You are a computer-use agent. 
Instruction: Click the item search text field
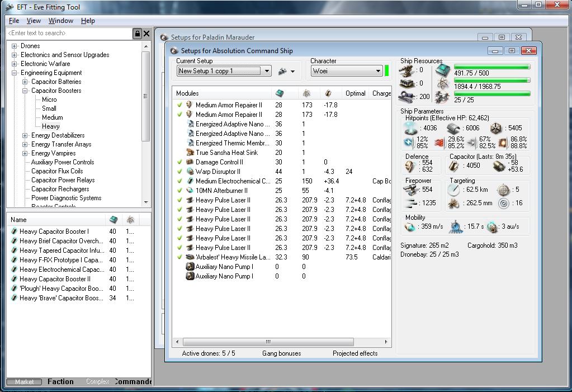pos(68,34)
